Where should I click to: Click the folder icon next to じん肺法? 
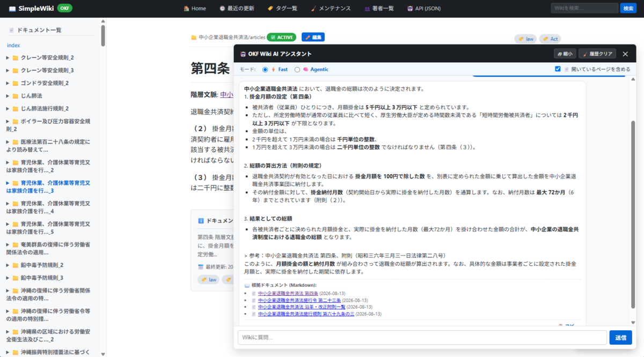16,96
